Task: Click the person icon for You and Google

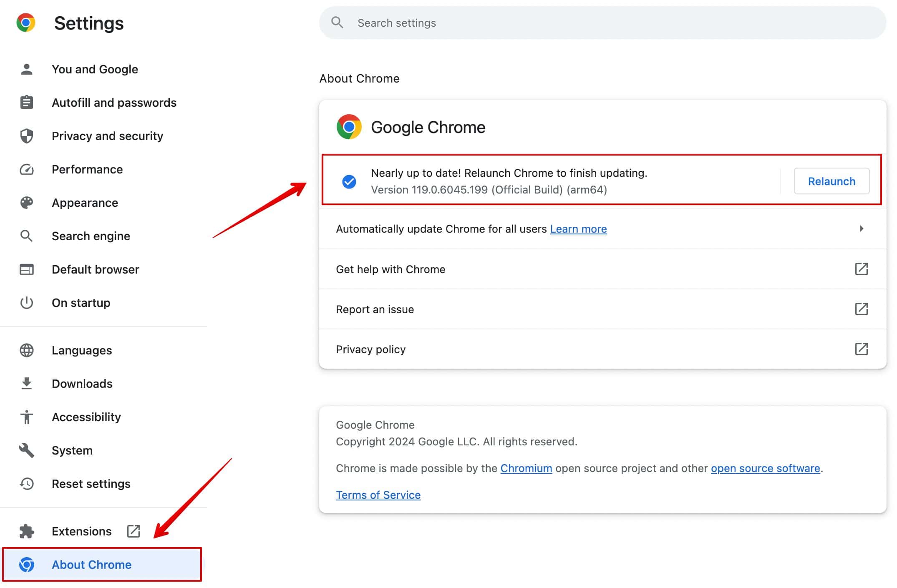Action: pyautogui.click(x=27, y=69)
